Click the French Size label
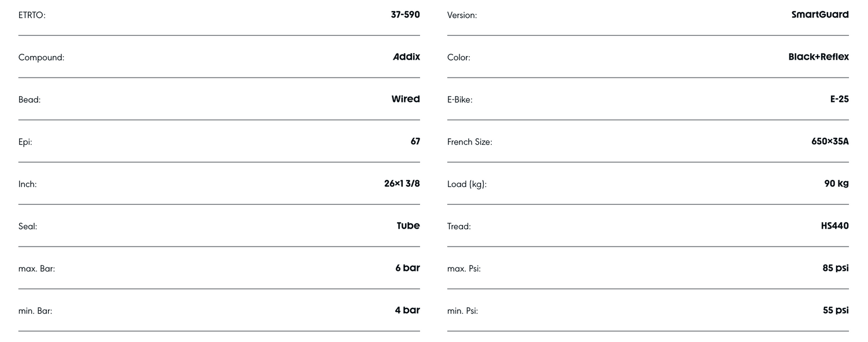This screenshot has height=342, width=868. [469, 142]
